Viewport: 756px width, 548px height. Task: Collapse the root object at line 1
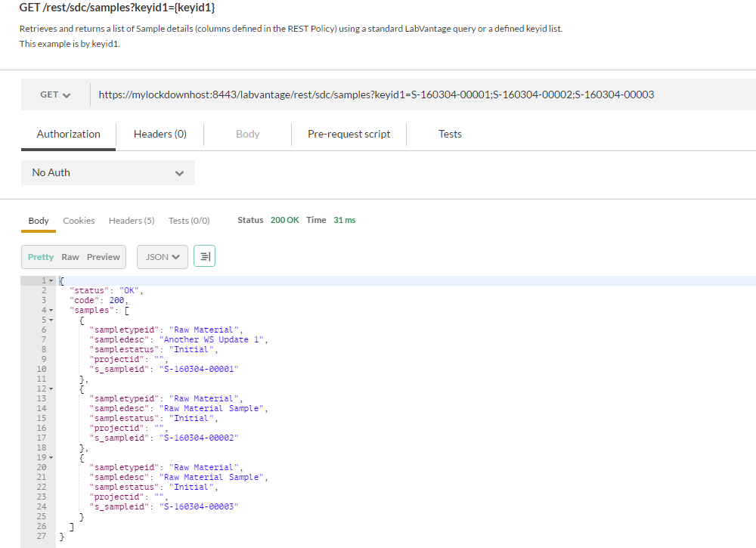[x=51, y=280]
